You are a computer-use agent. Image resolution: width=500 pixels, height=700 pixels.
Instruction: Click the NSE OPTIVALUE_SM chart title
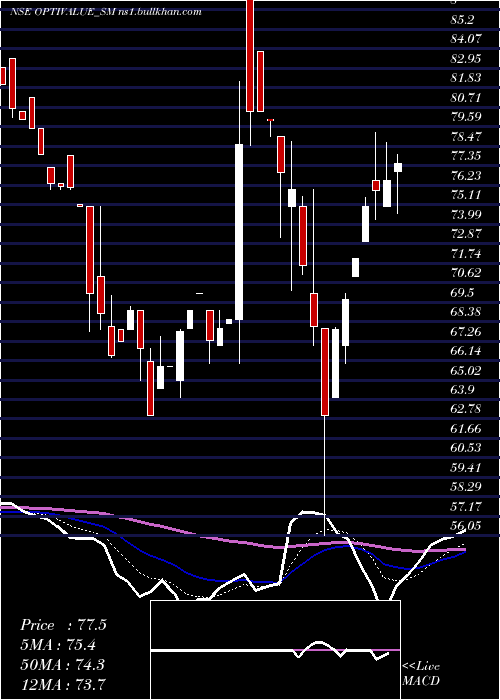point(106,12)
